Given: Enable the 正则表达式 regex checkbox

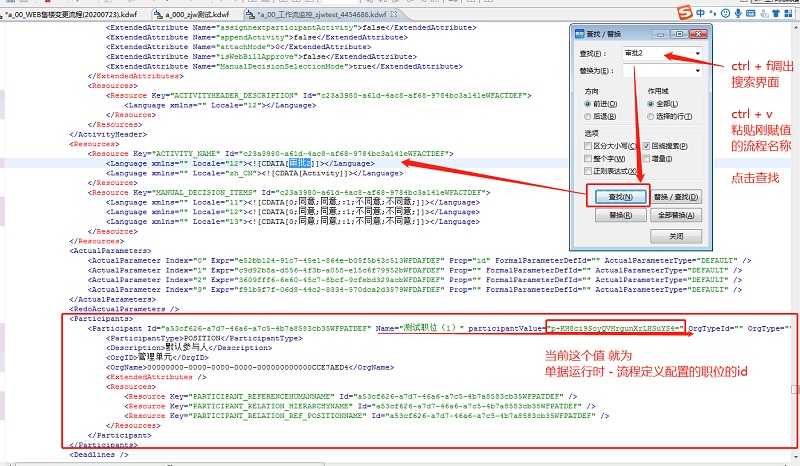Looking at the screenshot, I should 588,169.
